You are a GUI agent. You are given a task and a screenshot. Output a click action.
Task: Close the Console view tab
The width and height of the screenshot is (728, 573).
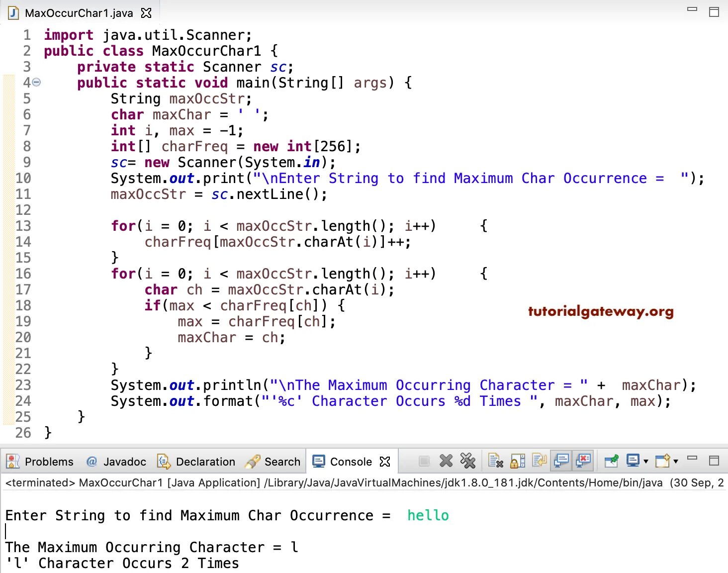tap(385, 462)
